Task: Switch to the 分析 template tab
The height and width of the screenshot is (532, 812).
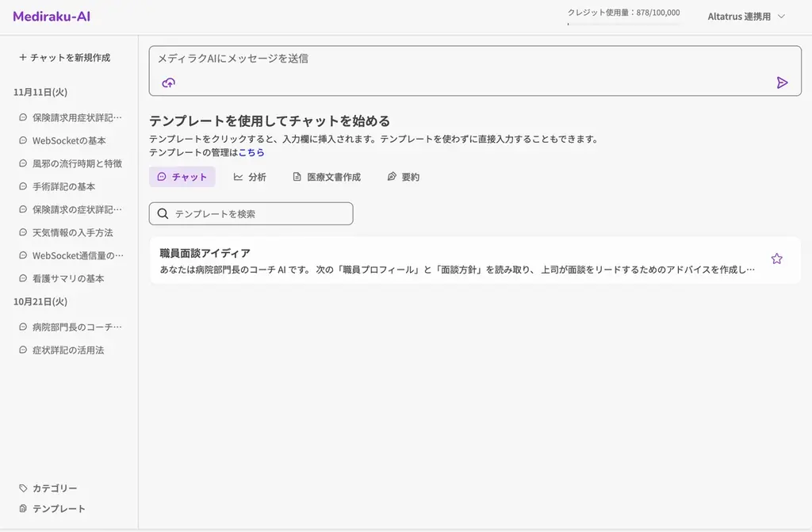Action: pos(250,177)
